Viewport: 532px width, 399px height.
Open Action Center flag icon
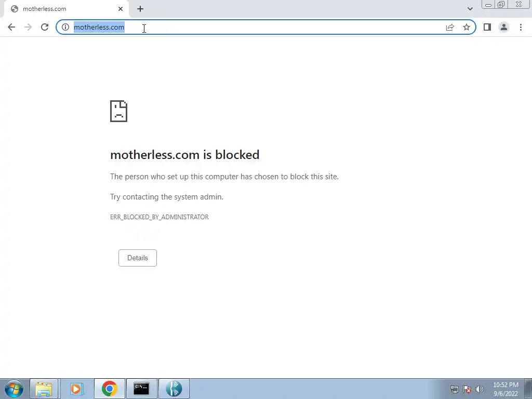click(x=467, y=389)
